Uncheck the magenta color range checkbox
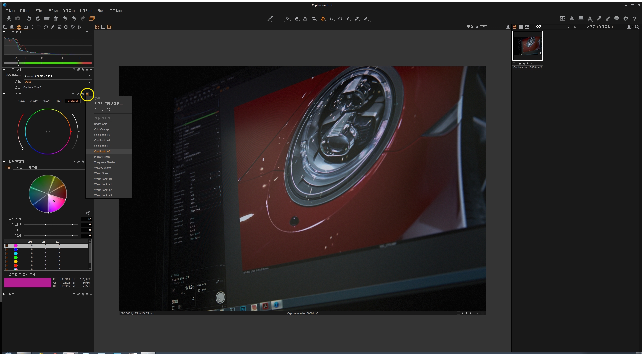Screen dimensions: 644x354 pyautogui.click(x=7, y=245)
